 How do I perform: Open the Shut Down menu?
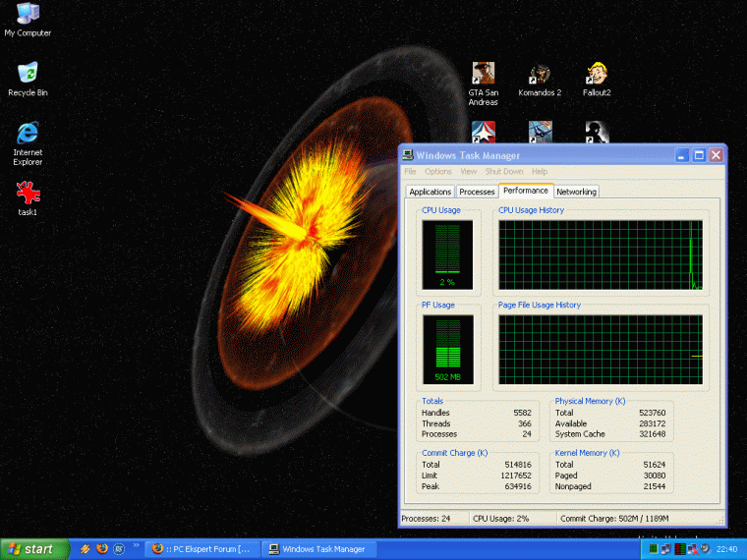504,172
